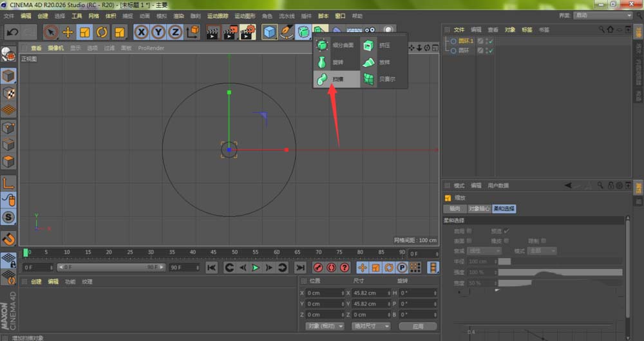Click the 应用 apply button
The image size is (644, 341).
tap(418, 326)
